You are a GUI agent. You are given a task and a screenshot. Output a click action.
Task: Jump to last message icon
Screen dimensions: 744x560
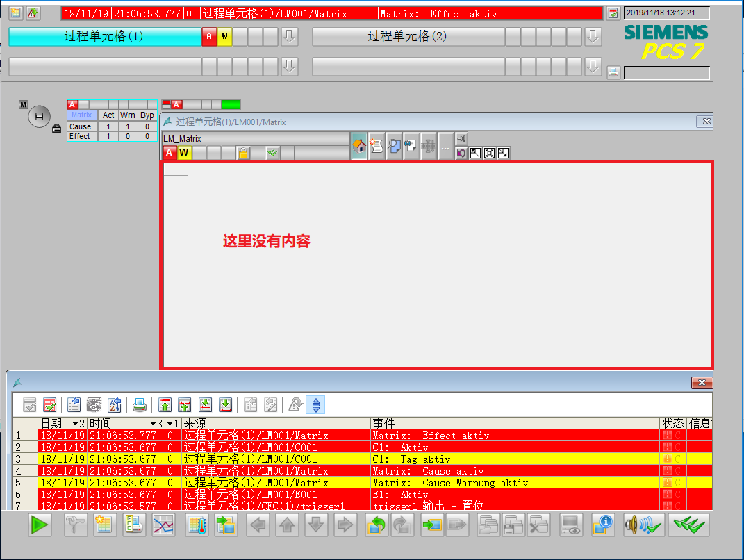(225, 405)
